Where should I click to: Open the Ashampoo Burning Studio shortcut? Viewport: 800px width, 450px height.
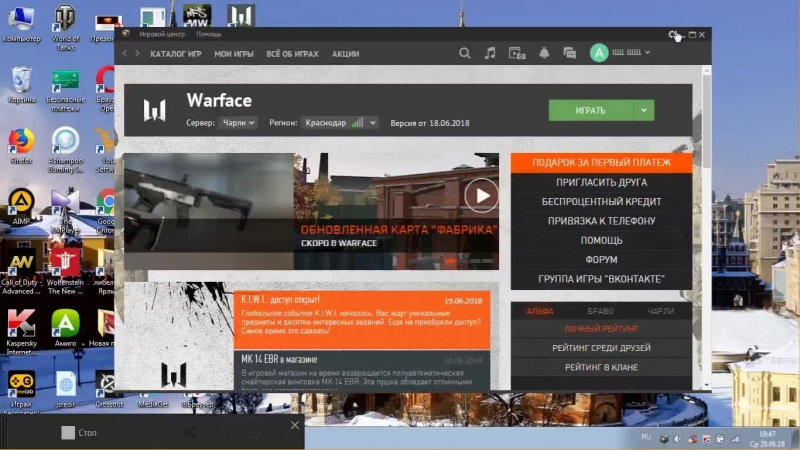tap(65, 151)
